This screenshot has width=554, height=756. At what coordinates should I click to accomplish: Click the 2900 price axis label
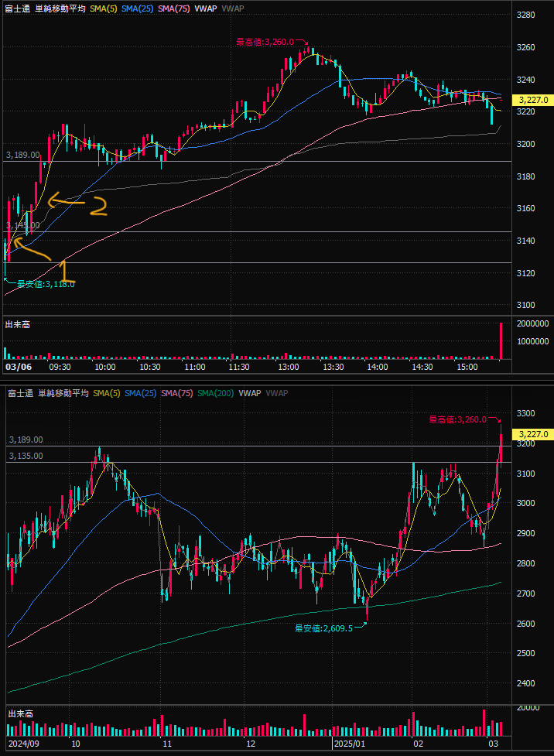click(x=525, y=533)
